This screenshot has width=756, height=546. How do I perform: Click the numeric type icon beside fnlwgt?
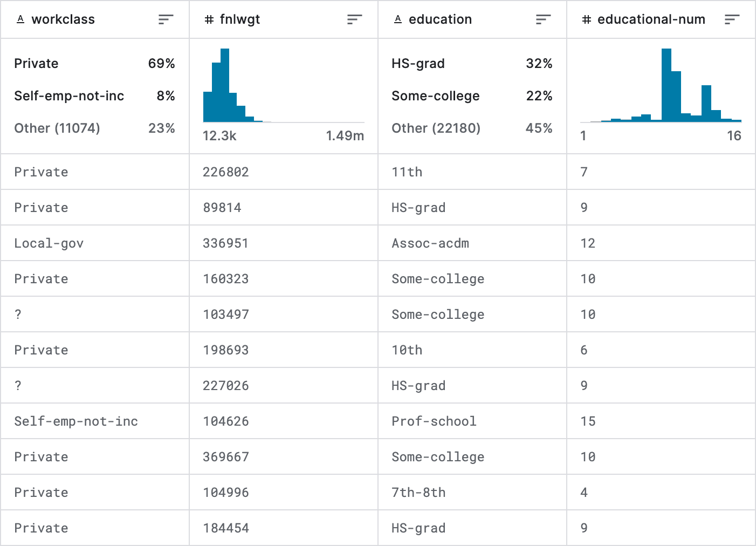click(209, 19)
